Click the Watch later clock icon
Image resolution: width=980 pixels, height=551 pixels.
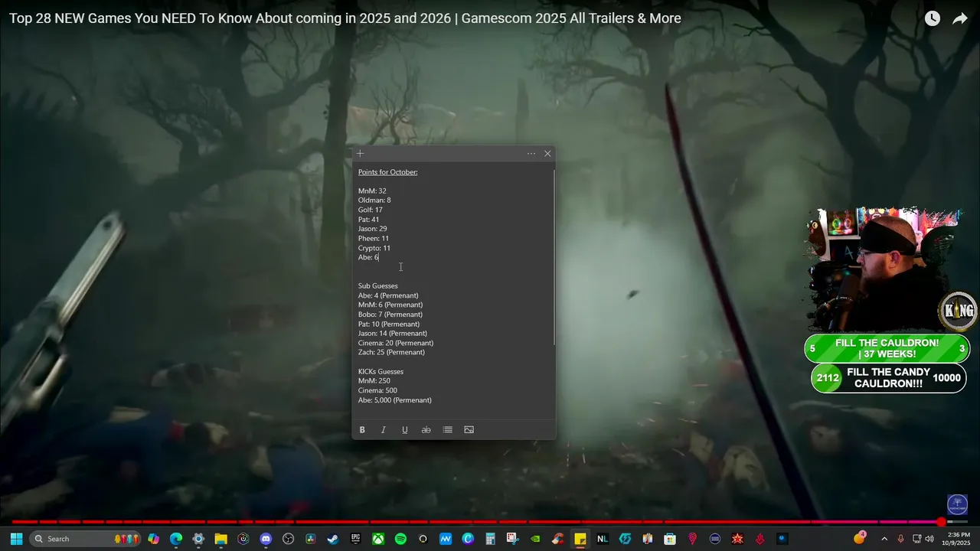point(932,18)
